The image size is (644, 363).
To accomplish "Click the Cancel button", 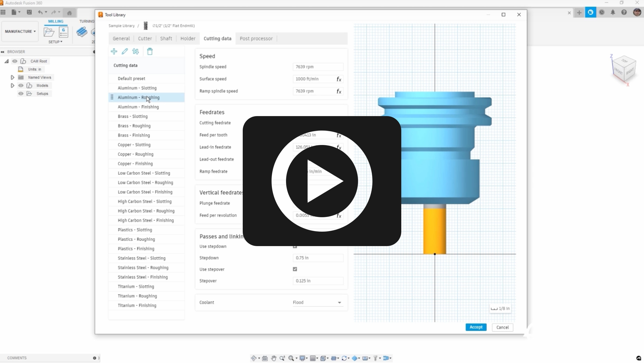I will click(x=502, y=327).
